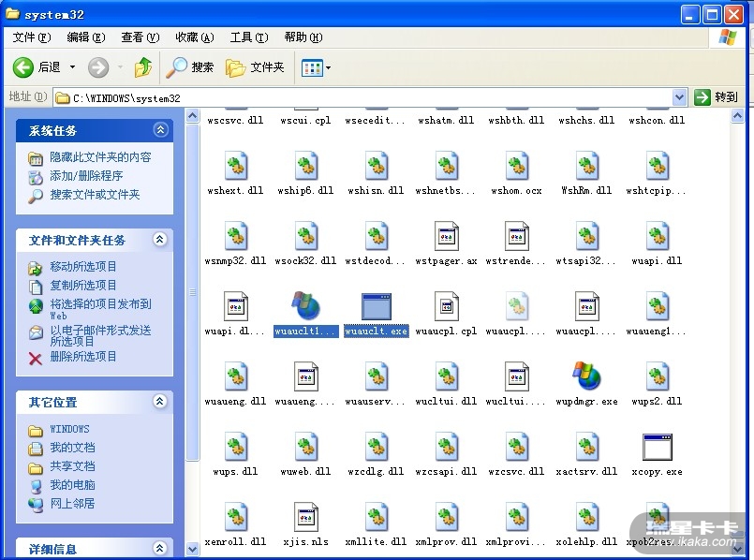Select the wuauclt.exe file icon
Image resolution: width=754 pixels, height=560 pixels.
[x=376, y=306]
